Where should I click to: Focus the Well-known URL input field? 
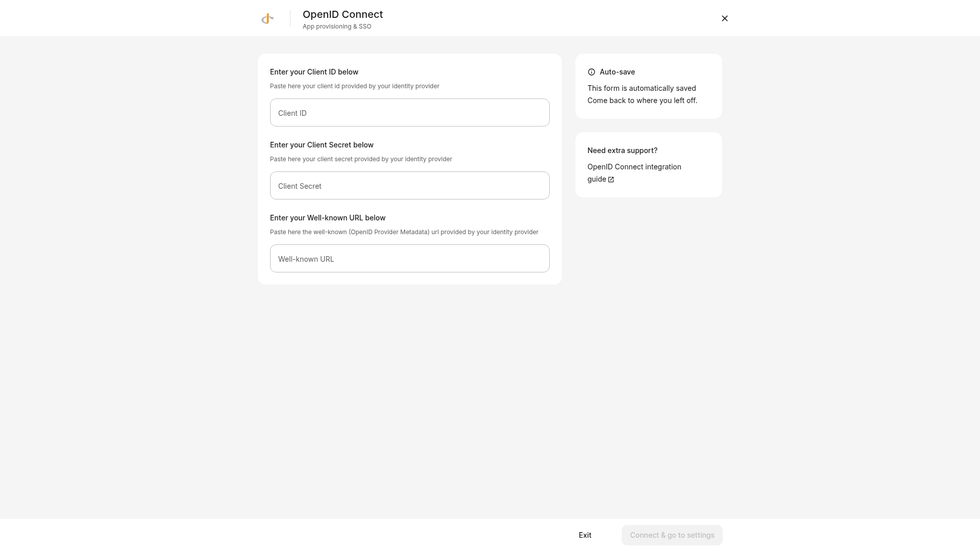410,259
